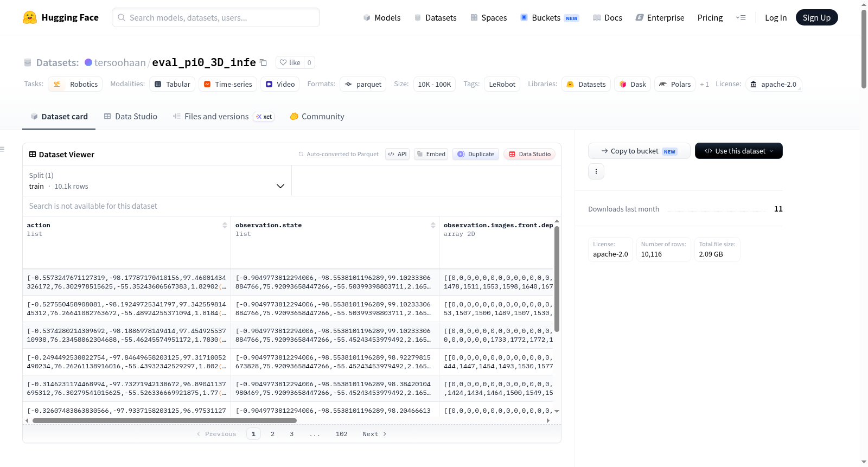868x467 pixels.
Task: Click Log In
Action: 775,17
